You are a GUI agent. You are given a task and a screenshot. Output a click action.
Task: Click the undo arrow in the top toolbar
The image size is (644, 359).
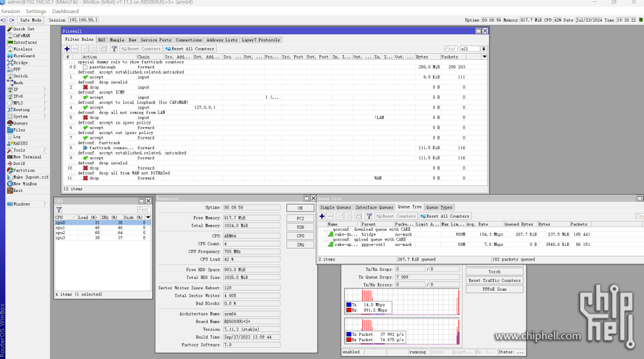pos(3,20)
